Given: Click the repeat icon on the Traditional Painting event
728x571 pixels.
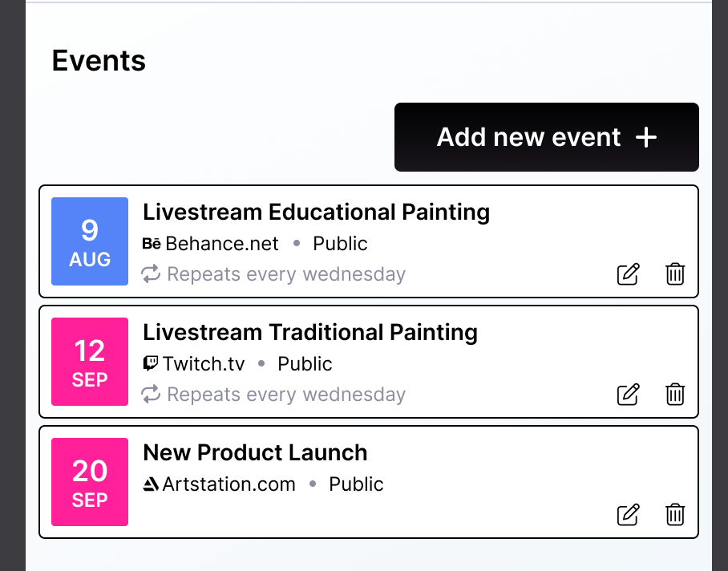Looking at the screenshot, I should pyautogui.click(x=151, y=395).
